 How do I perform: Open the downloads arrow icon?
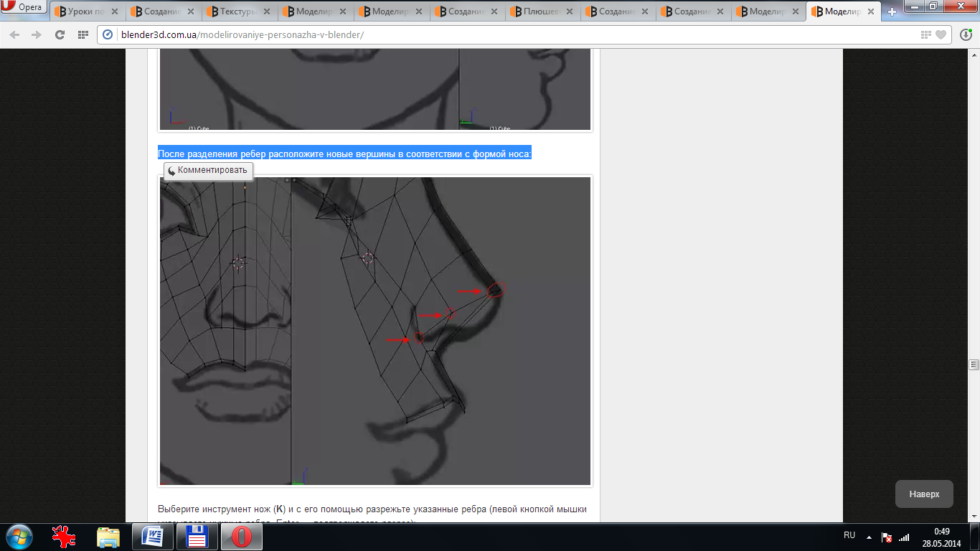[x=966, y=34]
